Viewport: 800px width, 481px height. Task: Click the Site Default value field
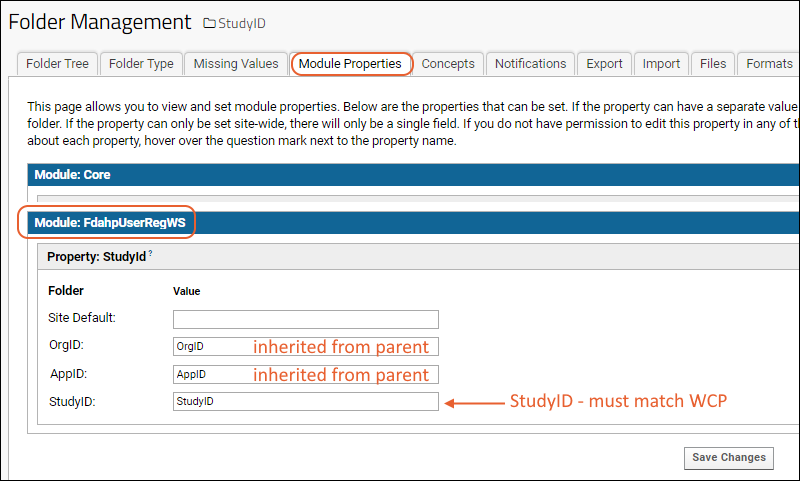(x=305, y=320)
